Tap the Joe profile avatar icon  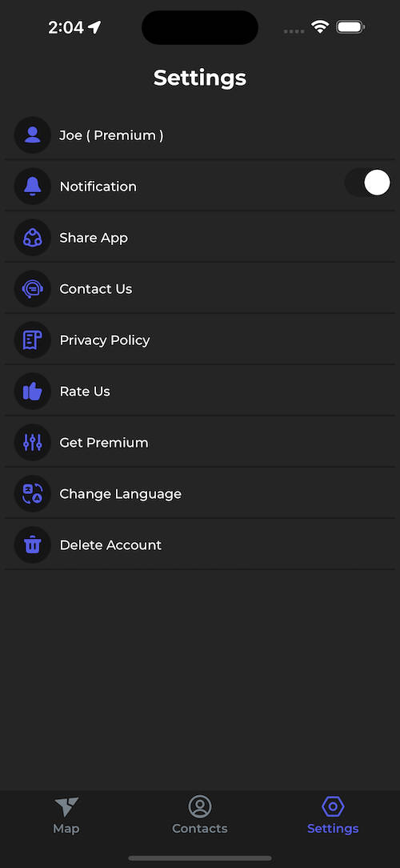[33, 135]
